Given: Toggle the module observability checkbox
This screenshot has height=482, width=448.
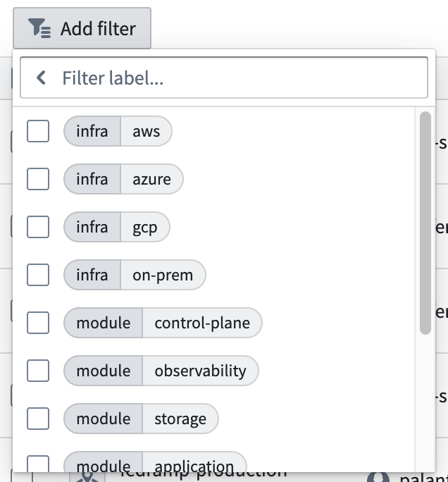Looking at the screenshot, I should (x=38, y=371).
